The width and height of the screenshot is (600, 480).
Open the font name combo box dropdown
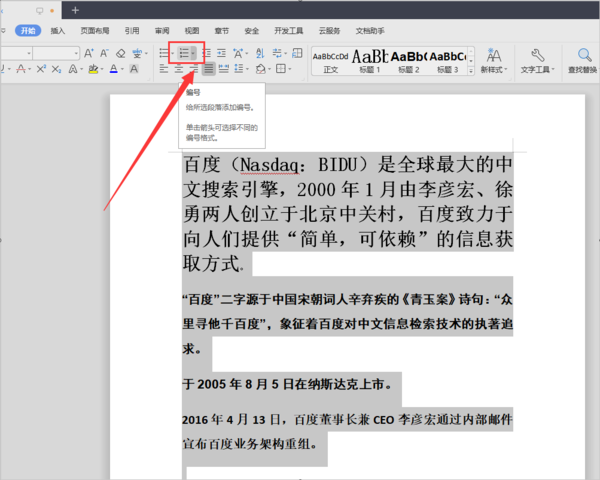click(29, 53)
